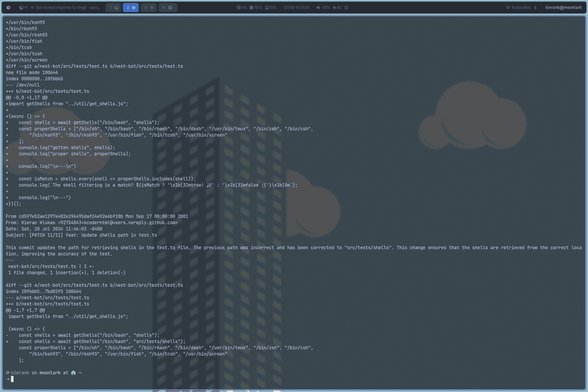The image size is (588, 392).
Task: Open the date and time clock
Action: point(296,8)
